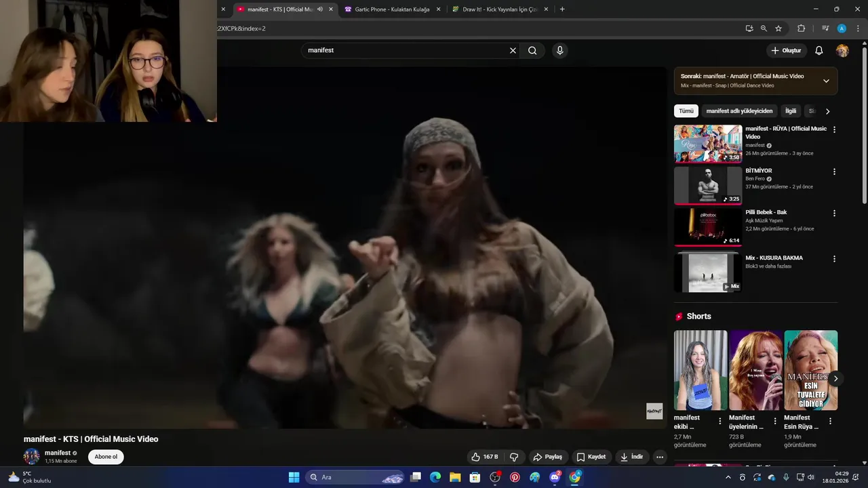Open File Explorer from the taskbar
868x488 pixels.
coord(455,477)
